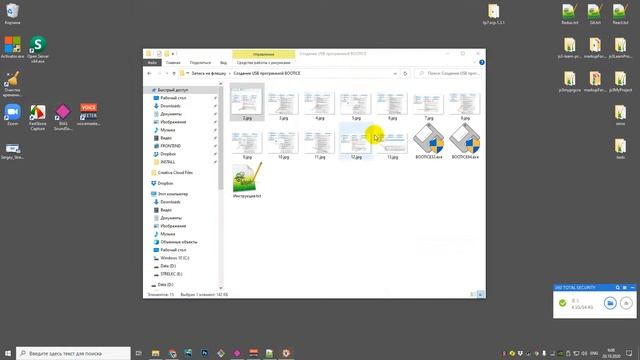This screenshot has height=360, width=640.
Task: Select the 3.jpg file
Action: (283, 105)
